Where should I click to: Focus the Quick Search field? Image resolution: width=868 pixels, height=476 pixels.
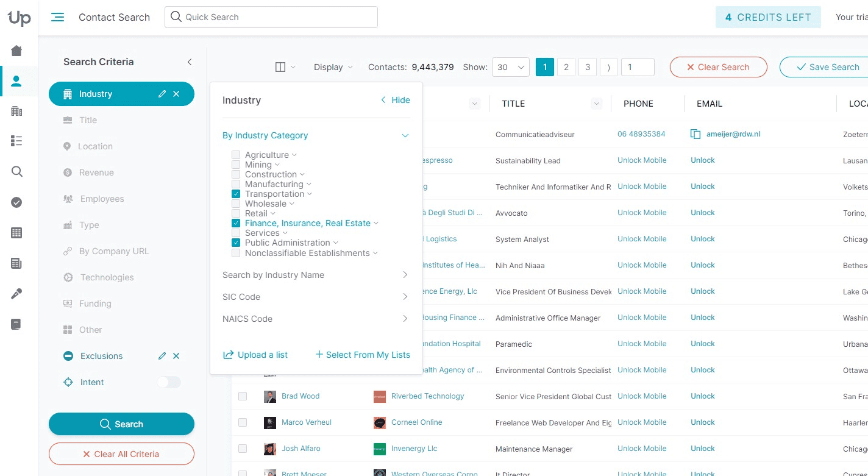[271, 17]
